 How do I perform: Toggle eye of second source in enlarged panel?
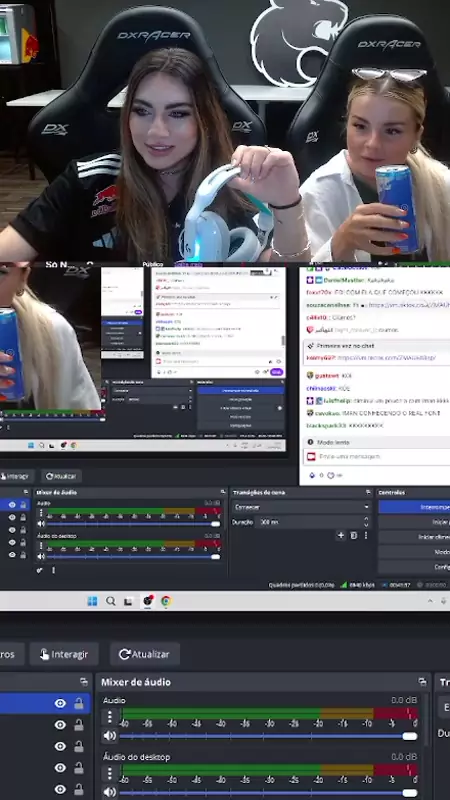[60, 725]
